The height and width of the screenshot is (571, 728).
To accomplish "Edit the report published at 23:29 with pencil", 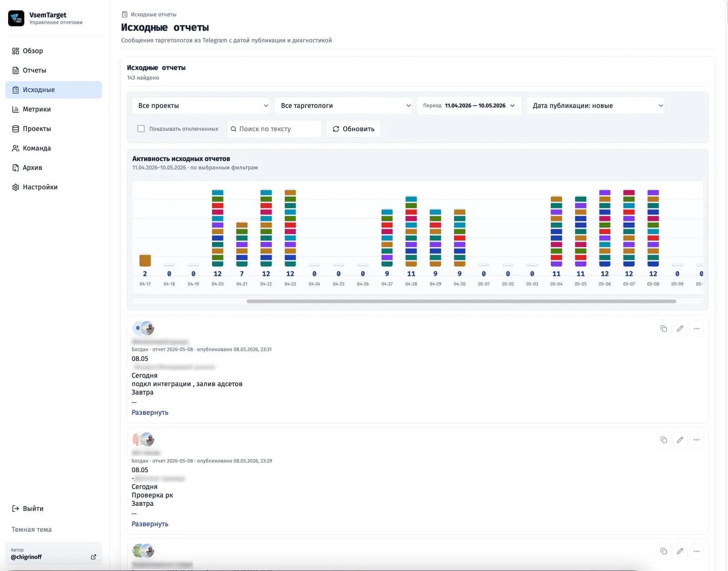I will click(x=680, y=440).
